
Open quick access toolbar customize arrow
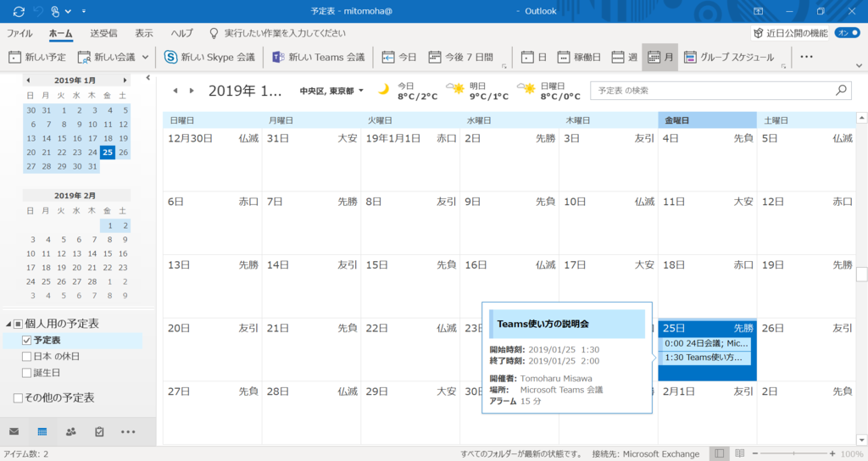[x=84, y=11]
